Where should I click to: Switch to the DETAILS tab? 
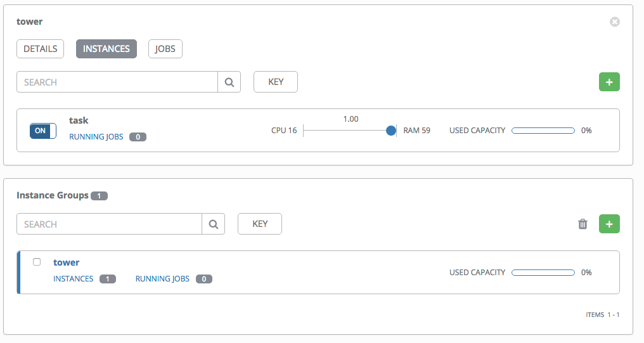[41, 49]
